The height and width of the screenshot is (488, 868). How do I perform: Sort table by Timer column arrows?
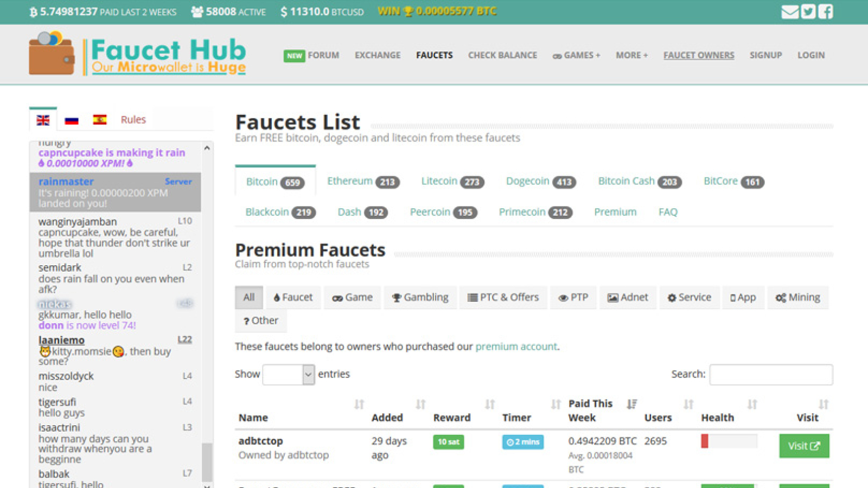click(556, 404)
